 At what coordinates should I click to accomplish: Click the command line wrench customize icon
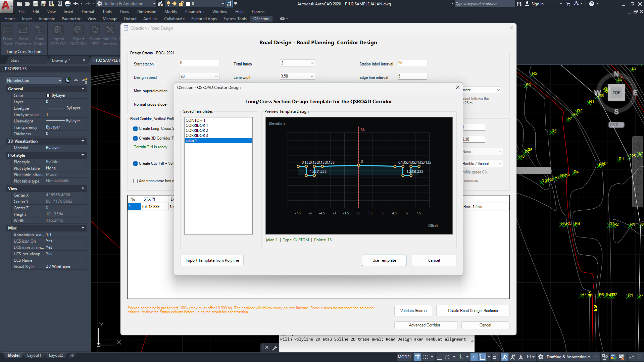pos(275,348)
